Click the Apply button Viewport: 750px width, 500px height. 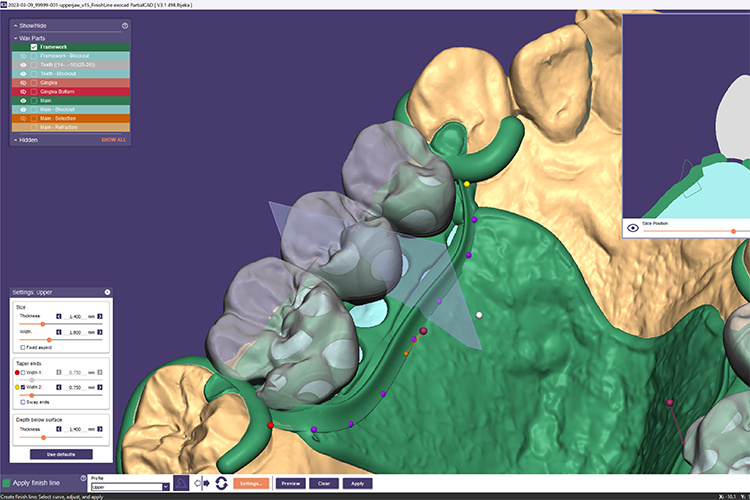[357, 483]
